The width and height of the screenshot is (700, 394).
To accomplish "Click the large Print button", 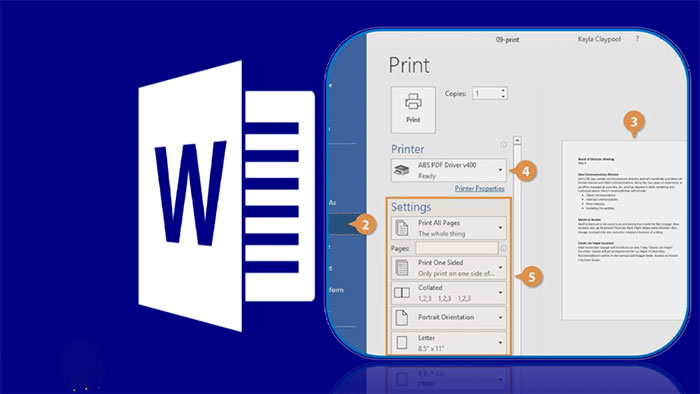I will click(413, 110).
